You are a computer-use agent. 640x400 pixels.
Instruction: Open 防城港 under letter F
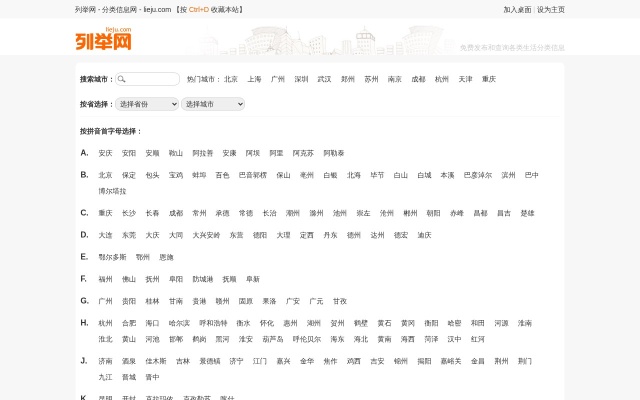click(202, 279)
